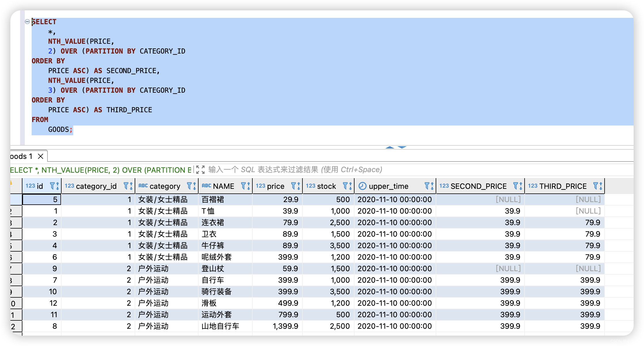This screenshot has height=346, width=644.
Task: Open filter for the THIRD_PRICE column
Action: click(x=596, y=186)
